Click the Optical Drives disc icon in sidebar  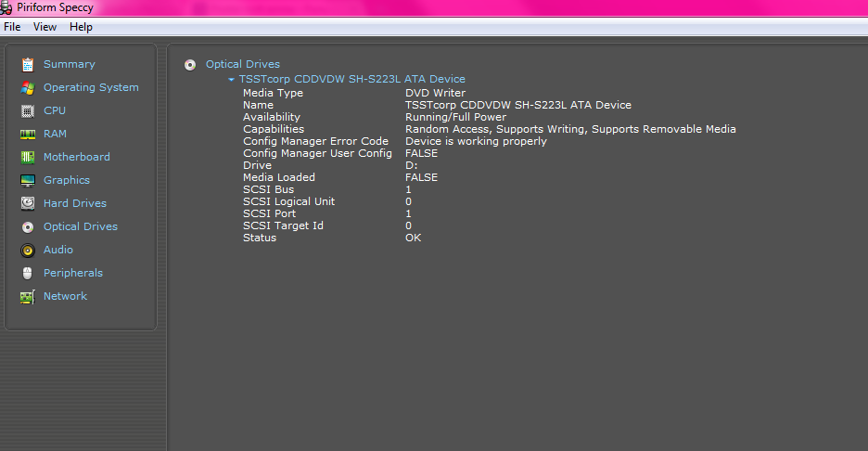pos(28,227)
